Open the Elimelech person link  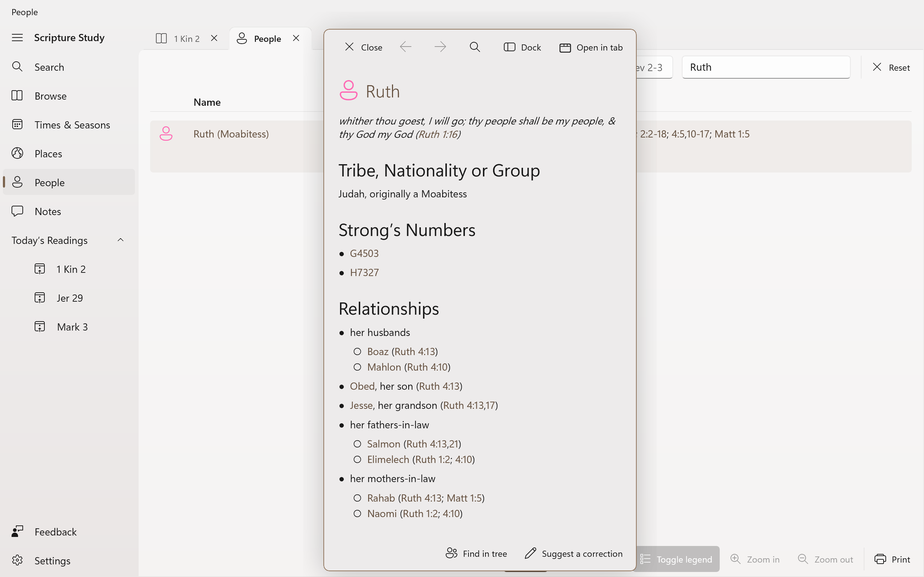(388, 459)
